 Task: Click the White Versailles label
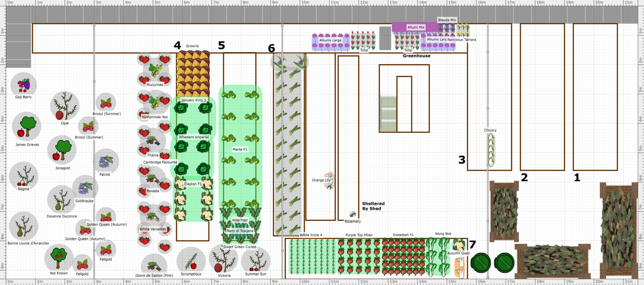153,229
